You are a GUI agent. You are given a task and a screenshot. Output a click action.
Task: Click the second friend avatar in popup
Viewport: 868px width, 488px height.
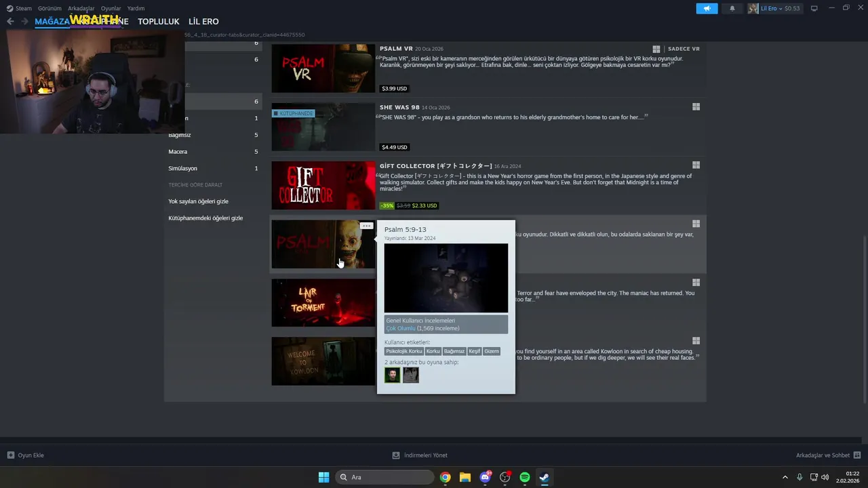tap(411, 375)
